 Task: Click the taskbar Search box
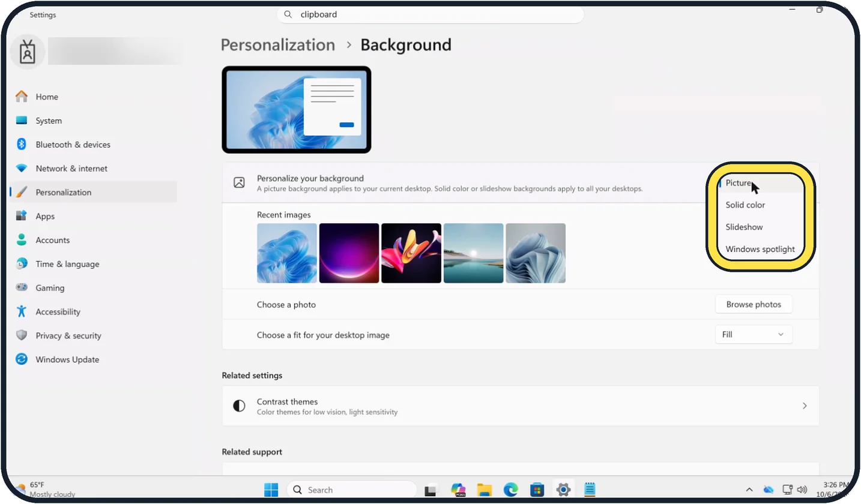[351, 490]
